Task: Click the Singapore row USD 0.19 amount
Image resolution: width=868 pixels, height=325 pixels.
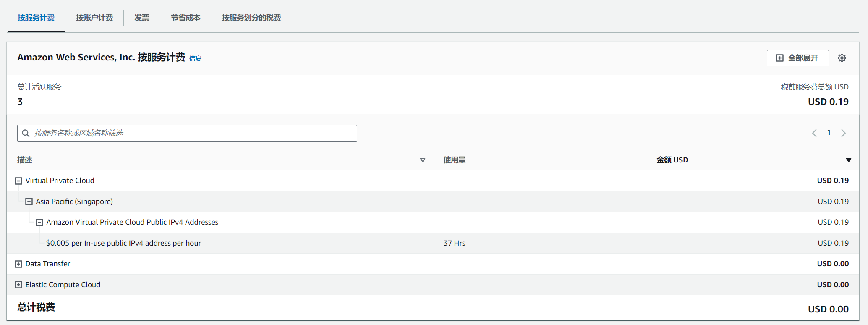Action: pyautogui.click(x=833, y=202)
